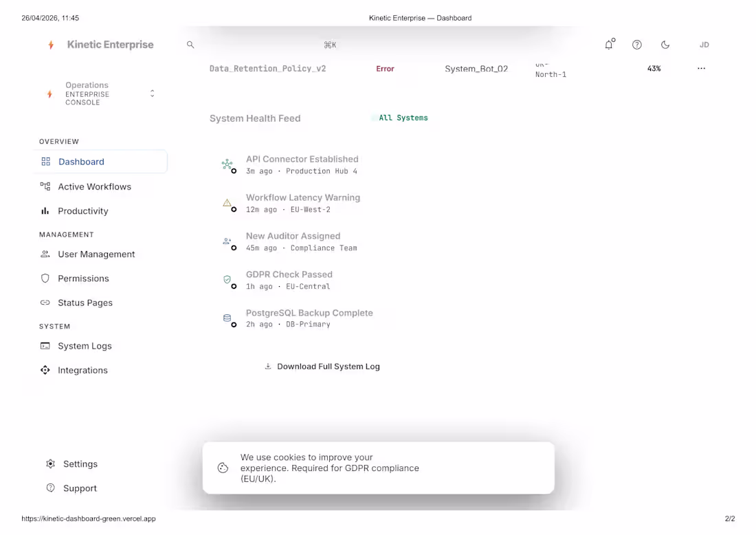
Task: Open notifications from the bell dropdown
Action: (x=609, y=44)
